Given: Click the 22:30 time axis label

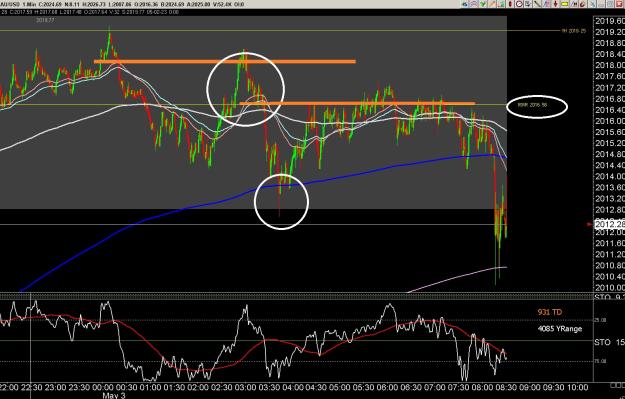Looking at the screenshot, I should click(x=32, y=387).
